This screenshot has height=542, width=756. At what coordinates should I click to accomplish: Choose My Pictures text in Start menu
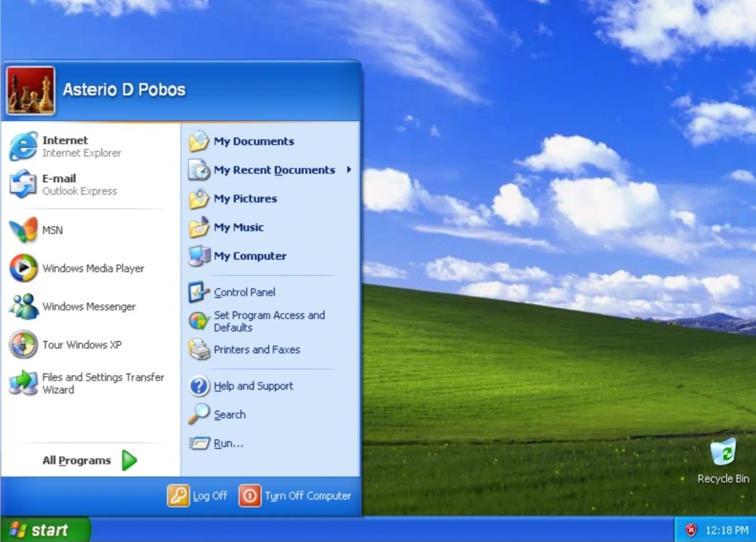(x=245, y=198)
